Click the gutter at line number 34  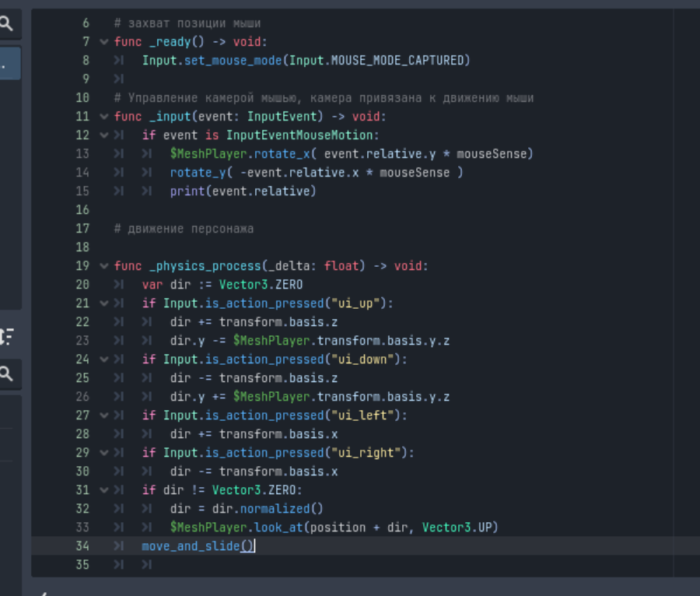point(82,546)
